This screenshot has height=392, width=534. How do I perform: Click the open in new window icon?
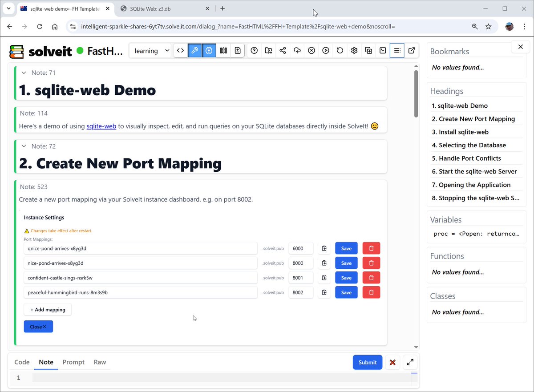[412, 51]
